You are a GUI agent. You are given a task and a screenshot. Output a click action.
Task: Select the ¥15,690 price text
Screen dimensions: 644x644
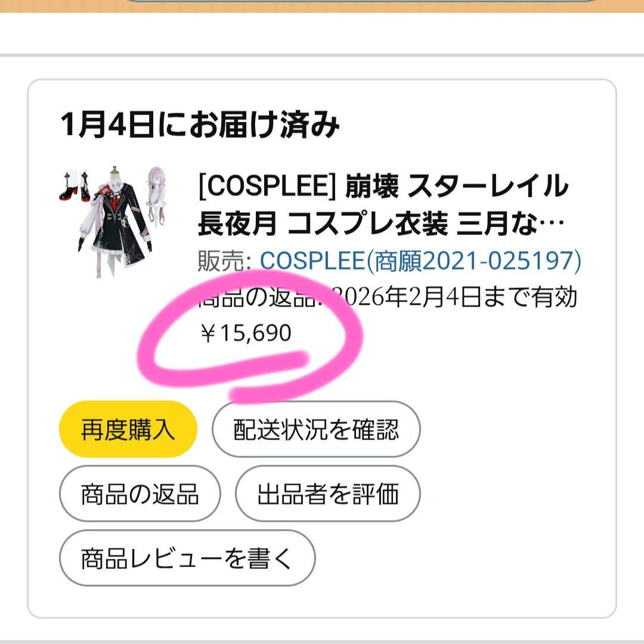246,333
